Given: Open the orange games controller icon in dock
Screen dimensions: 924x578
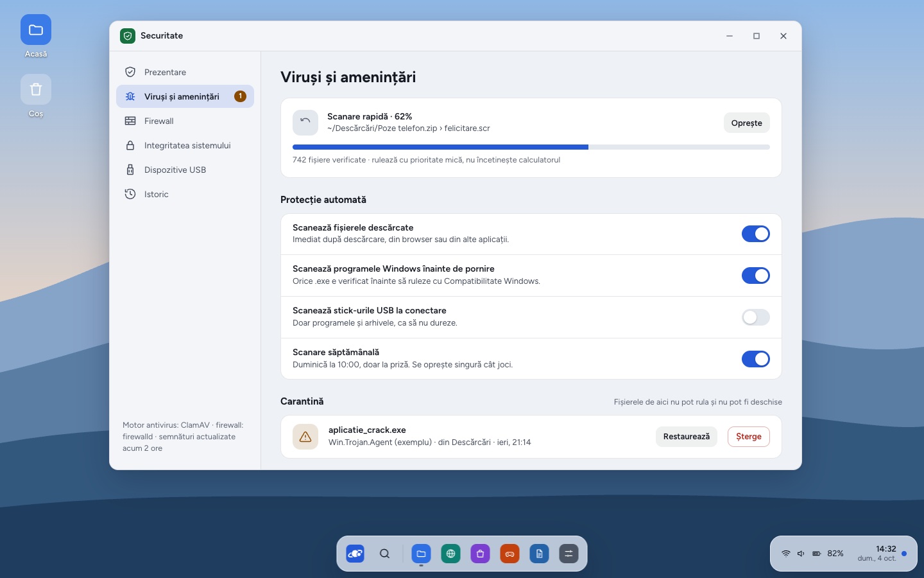Looking at the screenshot, I should pos(509,554).
